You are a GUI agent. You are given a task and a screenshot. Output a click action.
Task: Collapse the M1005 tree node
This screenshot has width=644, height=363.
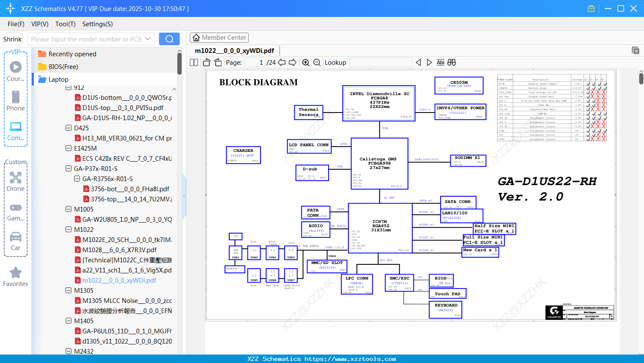click(x=69, y=209)
